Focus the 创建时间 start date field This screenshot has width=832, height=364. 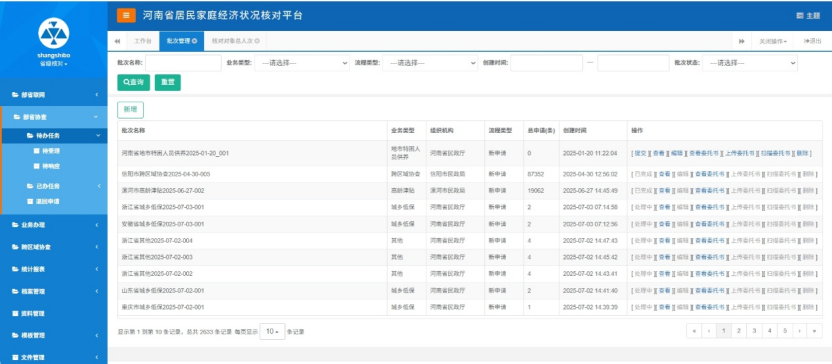click(x=547, y=63)
